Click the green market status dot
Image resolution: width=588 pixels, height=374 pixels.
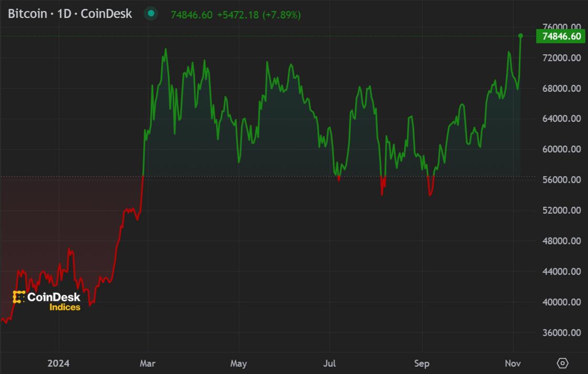click(x=151, y=14)
